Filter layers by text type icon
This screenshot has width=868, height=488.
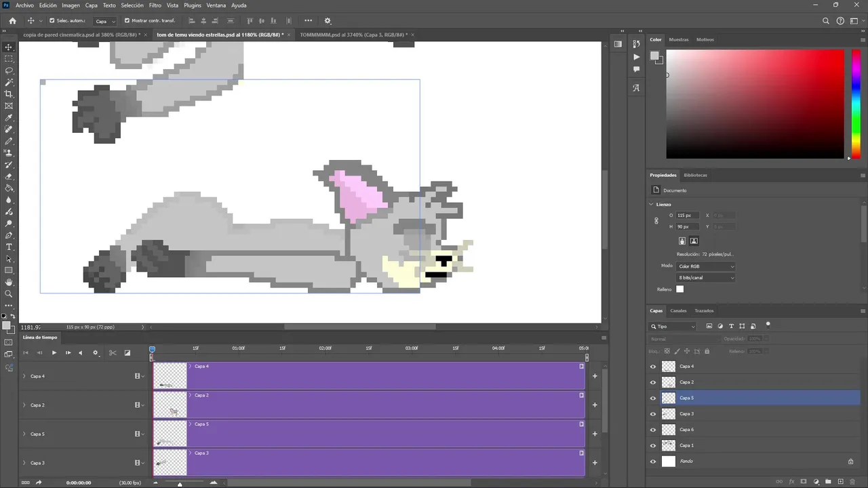(x=731, y=326)
